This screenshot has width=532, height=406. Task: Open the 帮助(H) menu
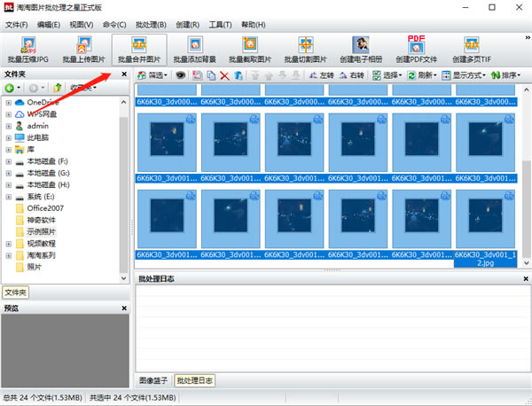click(x=253, y=25)
